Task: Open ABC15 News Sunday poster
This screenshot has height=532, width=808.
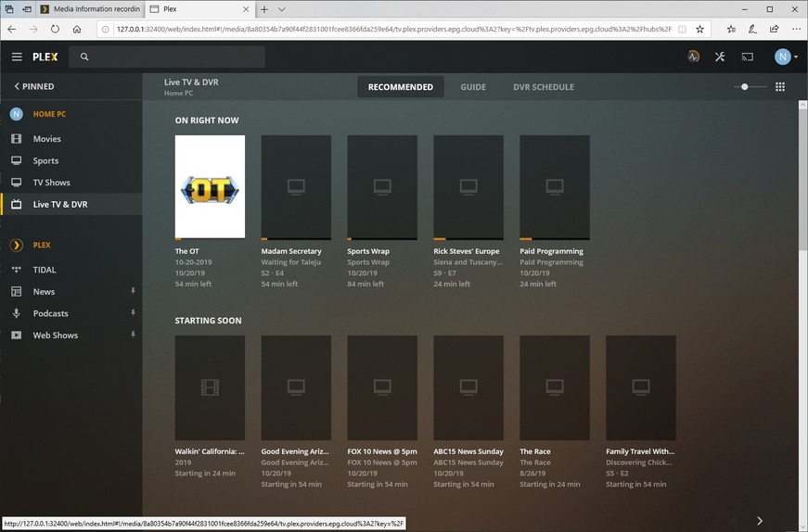Action: [x=468, y=387]
